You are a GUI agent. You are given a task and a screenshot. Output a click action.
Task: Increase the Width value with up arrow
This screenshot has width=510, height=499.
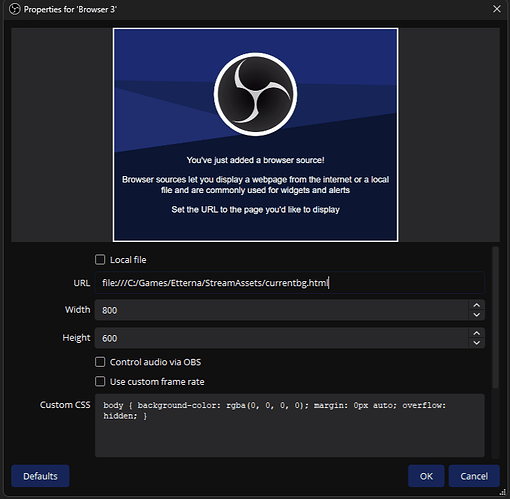477,305
